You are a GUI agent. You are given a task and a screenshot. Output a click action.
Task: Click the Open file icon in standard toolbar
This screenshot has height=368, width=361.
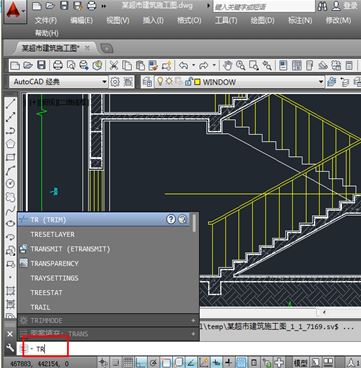point(28,65)
